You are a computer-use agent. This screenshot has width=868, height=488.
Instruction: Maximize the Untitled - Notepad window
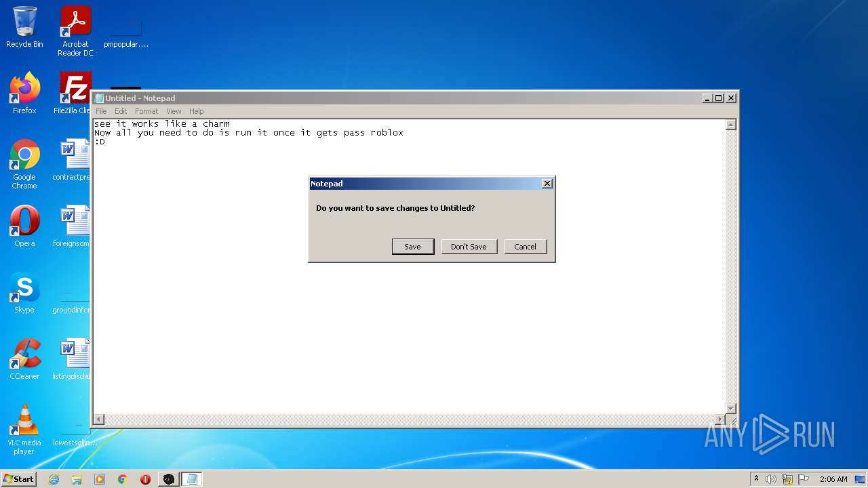[719, 98]
